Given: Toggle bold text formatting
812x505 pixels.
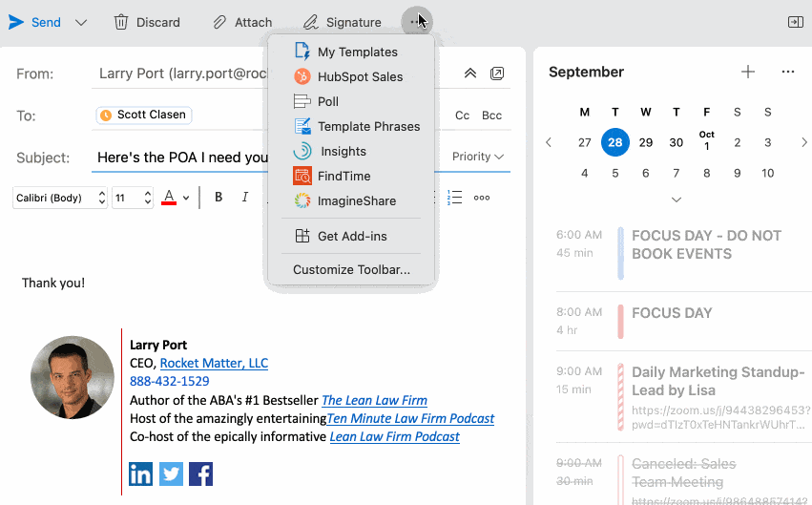Looking at the screenshot, I should [x=219, y=198].
